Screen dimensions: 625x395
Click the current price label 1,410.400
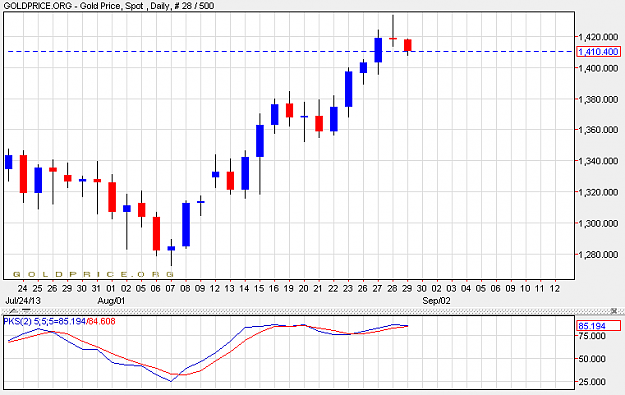pyautogui.click(x=598, y=52)
